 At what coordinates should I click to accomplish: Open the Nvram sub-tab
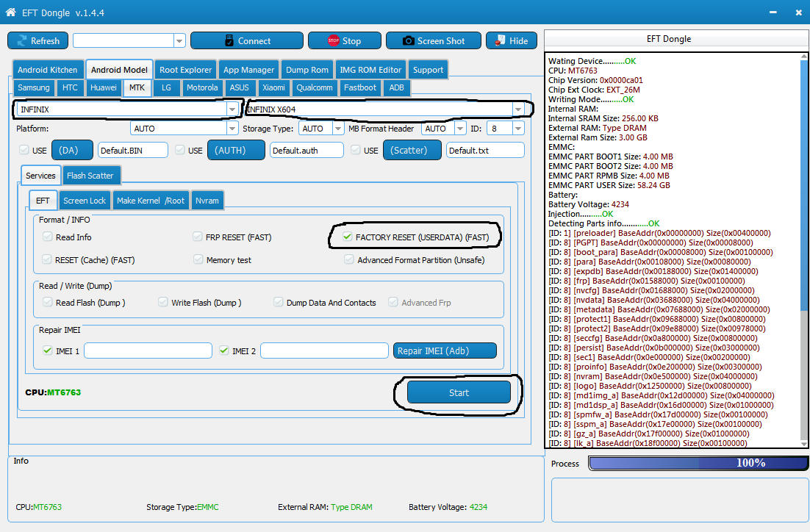point(207,201)
